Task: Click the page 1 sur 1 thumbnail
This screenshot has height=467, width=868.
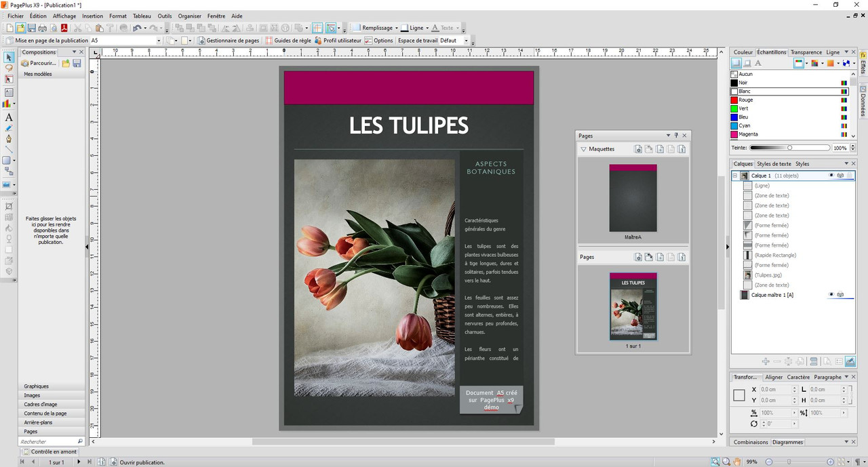Action: pos(633,306)
